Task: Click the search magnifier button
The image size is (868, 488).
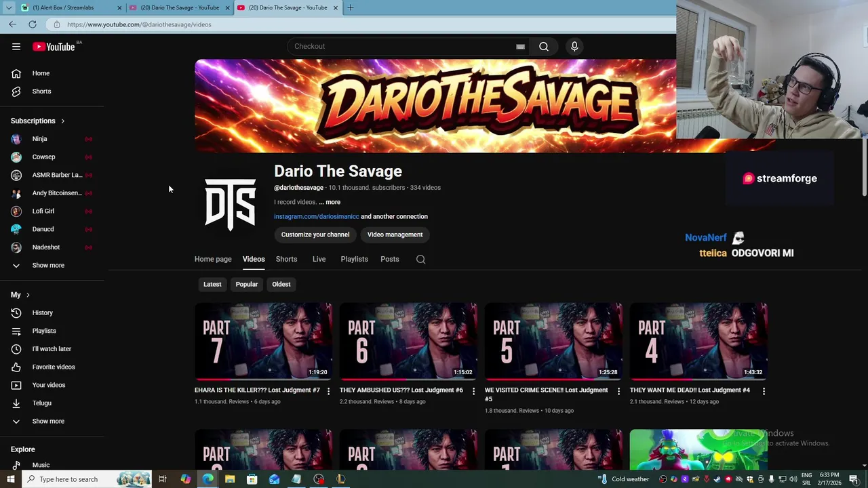Action: click(544, 46)
